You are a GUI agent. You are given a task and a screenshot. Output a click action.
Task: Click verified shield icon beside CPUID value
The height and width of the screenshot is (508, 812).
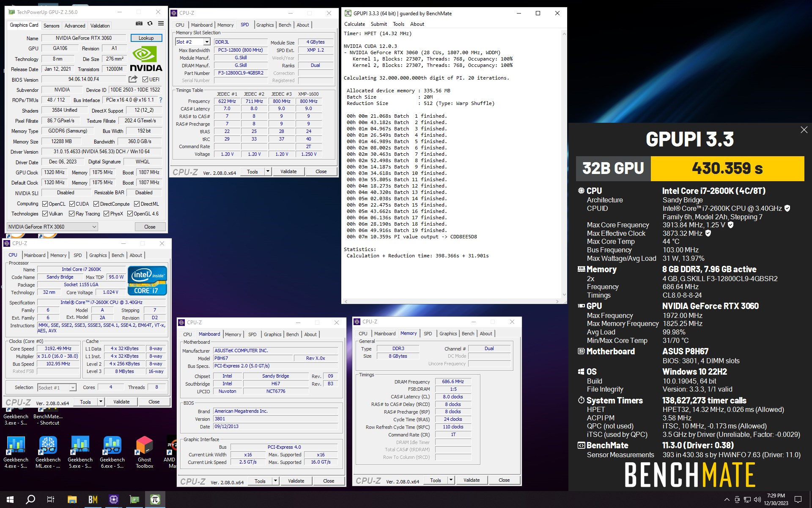click(787, 208)
